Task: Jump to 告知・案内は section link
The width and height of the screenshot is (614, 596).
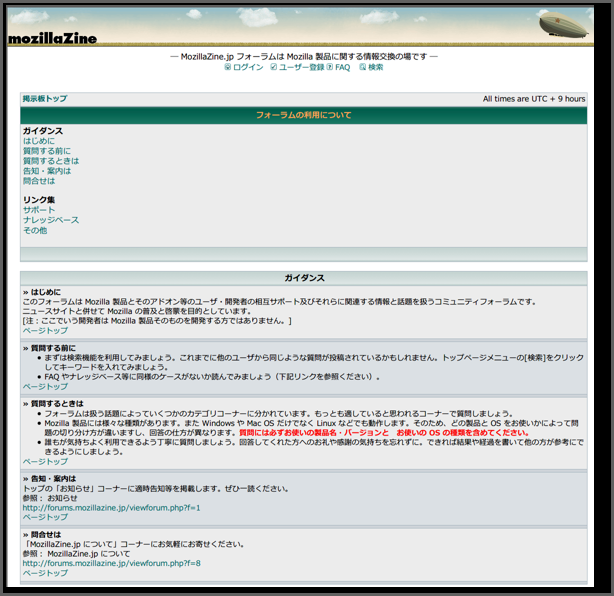Action: tap(46, 171)
